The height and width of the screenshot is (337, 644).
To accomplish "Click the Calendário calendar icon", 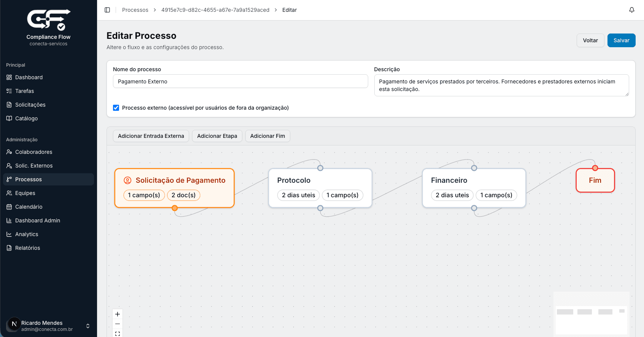I will [9, 207].
